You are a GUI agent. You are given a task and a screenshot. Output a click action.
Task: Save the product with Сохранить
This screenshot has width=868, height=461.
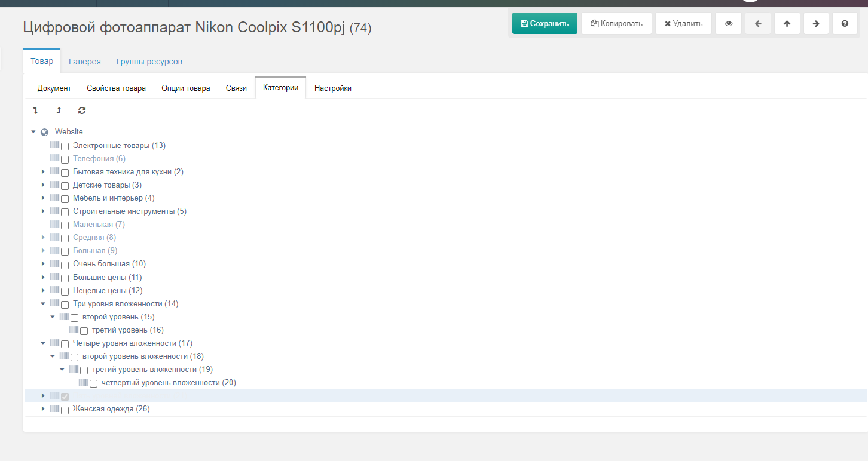tap(545, 24)
